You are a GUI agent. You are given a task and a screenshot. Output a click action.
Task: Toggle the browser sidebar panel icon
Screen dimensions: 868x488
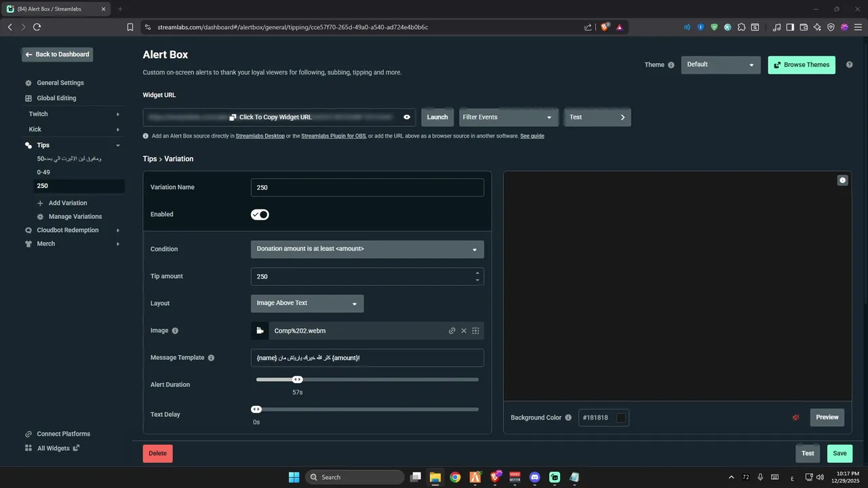pyautogui.click(x=790, y=27)
